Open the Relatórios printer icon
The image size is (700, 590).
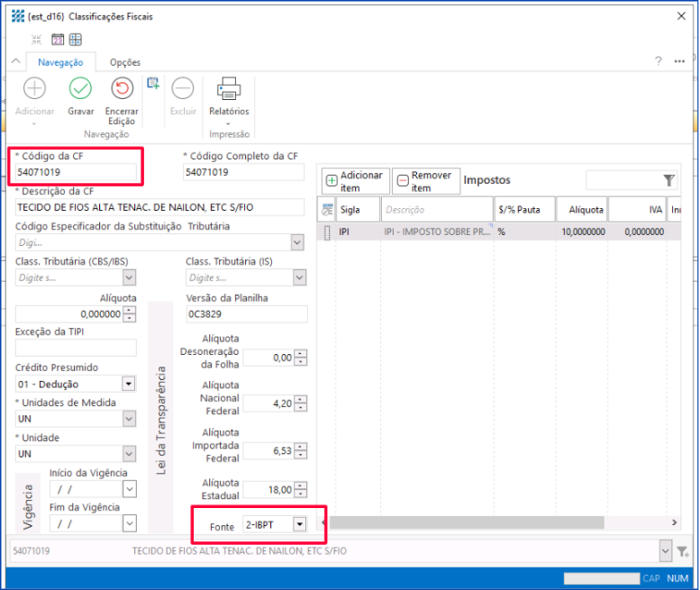(x=229, y=89)
